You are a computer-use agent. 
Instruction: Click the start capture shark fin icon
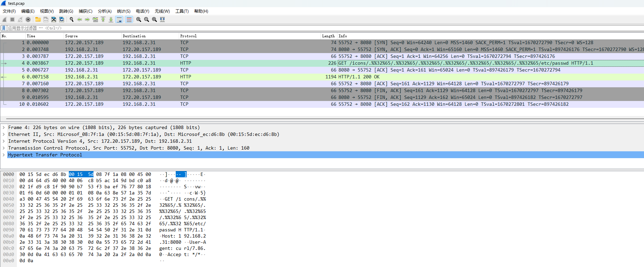(4, 20)
